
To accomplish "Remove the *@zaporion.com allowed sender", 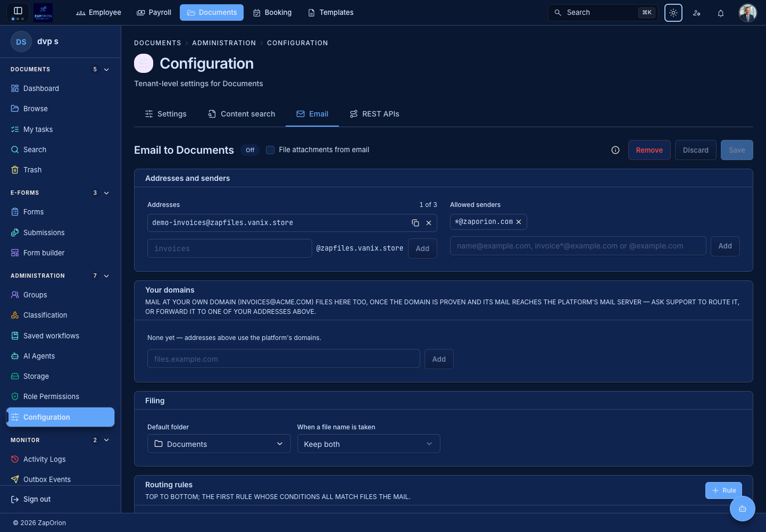I will click(519, 222).
